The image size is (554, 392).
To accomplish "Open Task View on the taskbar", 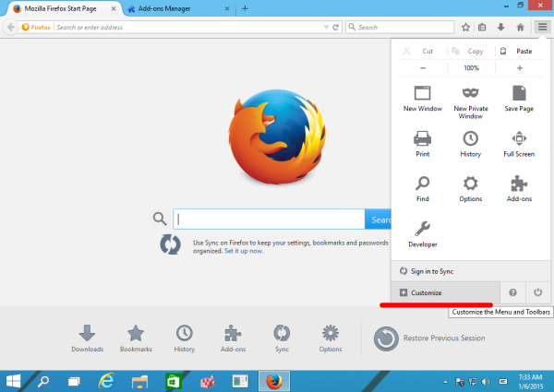I will coord(74,382).
